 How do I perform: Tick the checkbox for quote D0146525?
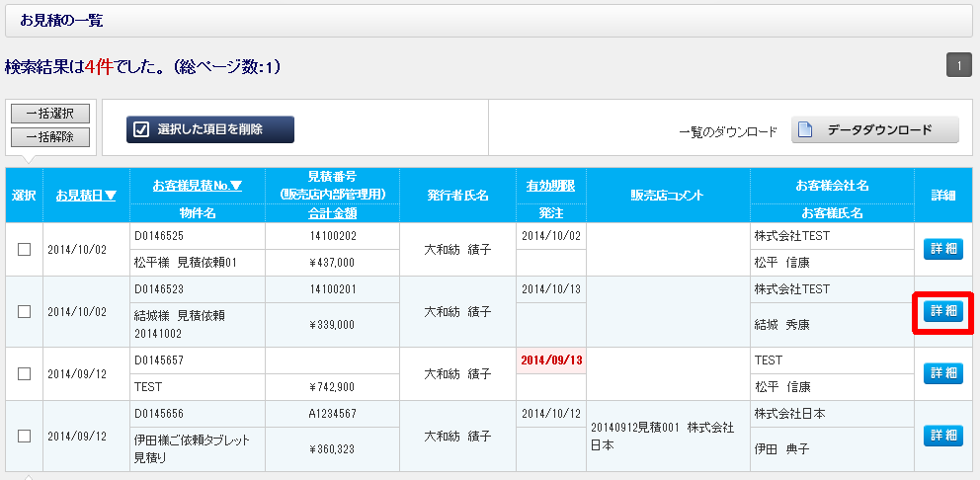click(x=24, y=249)
